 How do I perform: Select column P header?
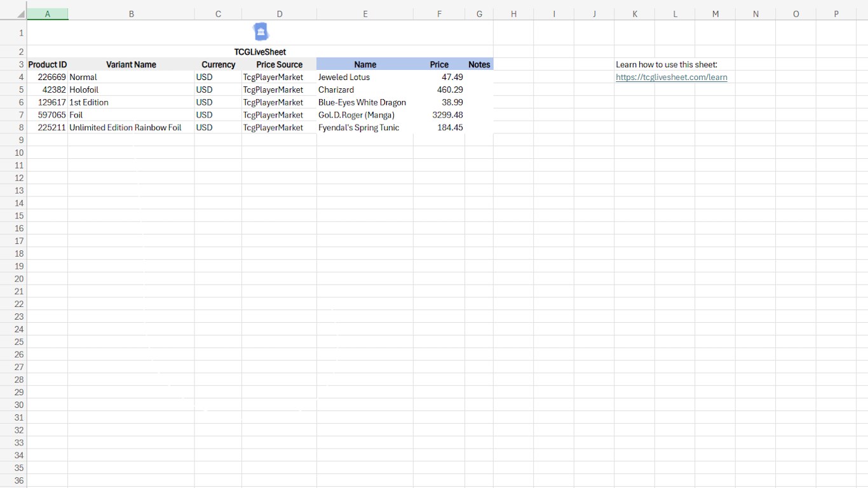836,14
